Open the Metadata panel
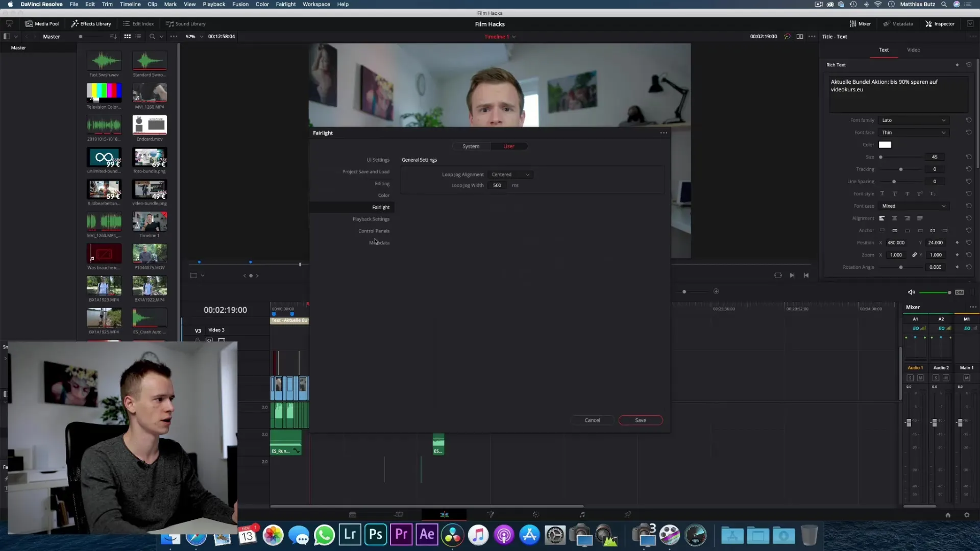The width and height of the screenshot is (980, 551). click(898, 23)
